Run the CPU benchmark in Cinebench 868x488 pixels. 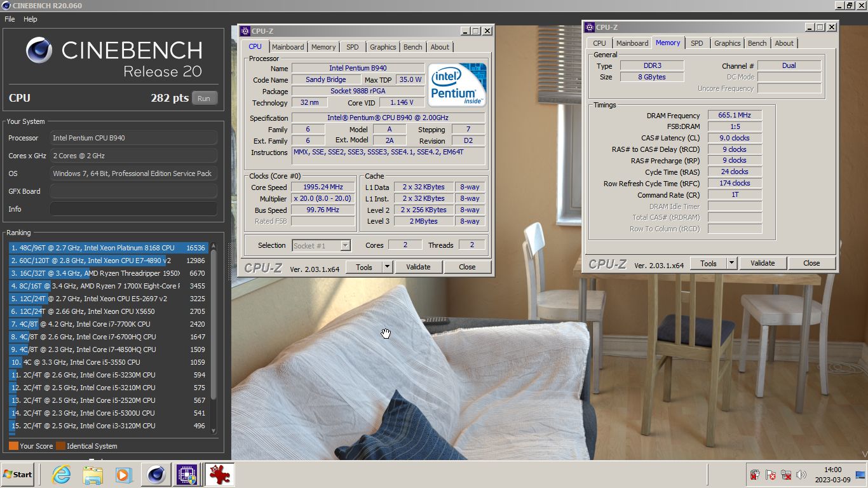(x=204, y=98)
